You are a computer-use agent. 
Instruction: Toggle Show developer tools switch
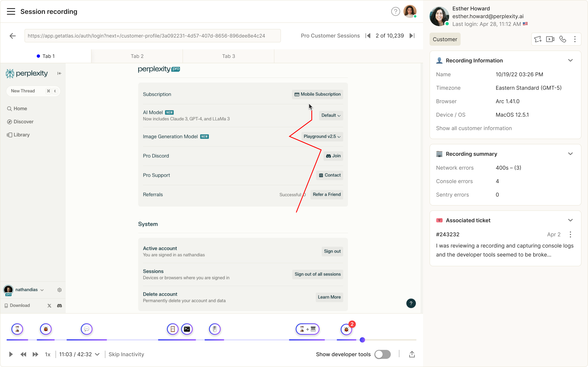(382, 354)
